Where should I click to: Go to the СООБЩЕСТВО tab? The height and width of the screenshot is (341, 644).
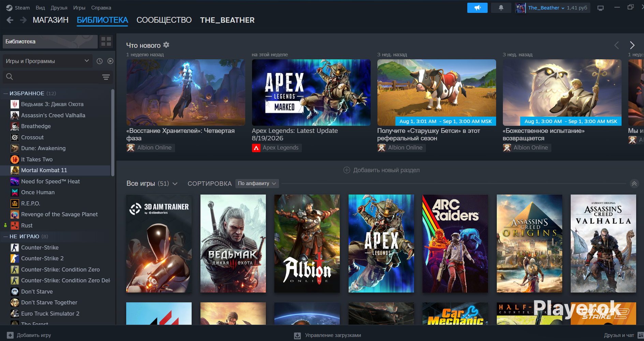tap(164, 20)
